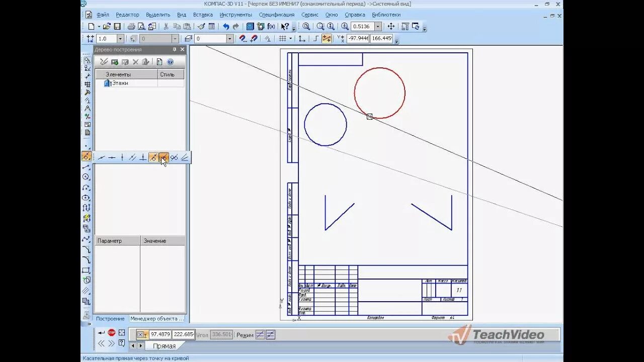Enable mode placing intersection points

270,335
